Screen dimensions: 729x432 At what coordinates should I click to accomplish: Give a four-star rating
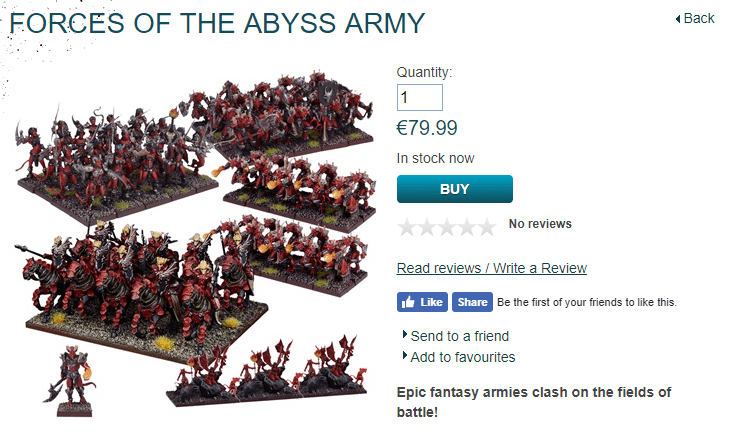(466, 227)
